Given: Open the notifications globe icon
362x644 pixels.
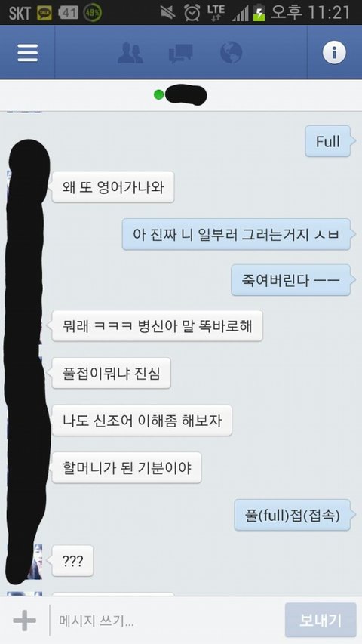Looking at the screenshot, I should pos(231,52).
